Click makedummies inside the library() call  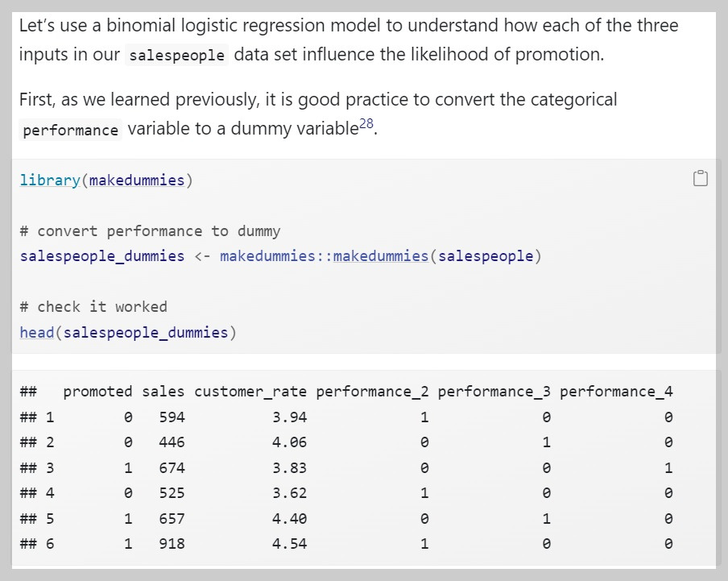coord(137,180)
